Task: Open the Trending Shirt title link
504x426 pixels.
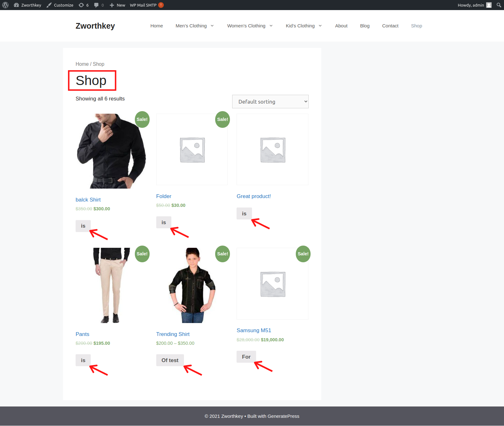Action: click(x=173, y=334)
